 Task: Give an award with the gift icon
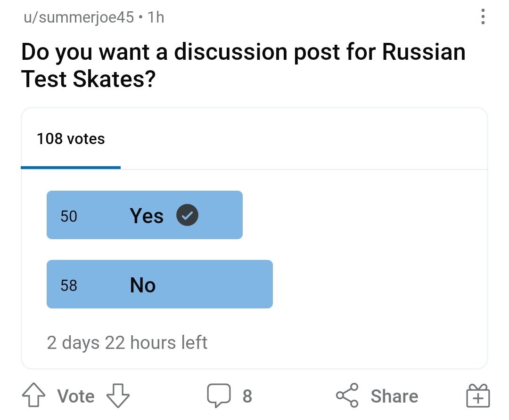478,396
